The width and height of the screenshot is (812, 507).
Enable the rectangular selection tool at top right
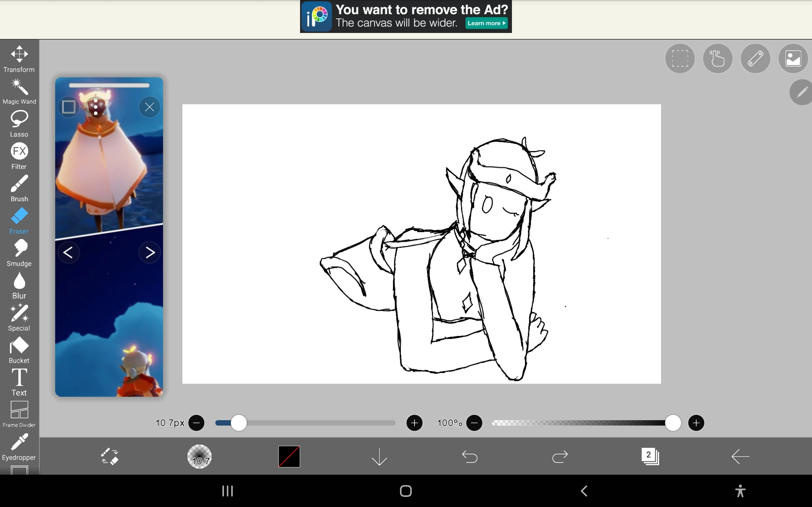679,58
